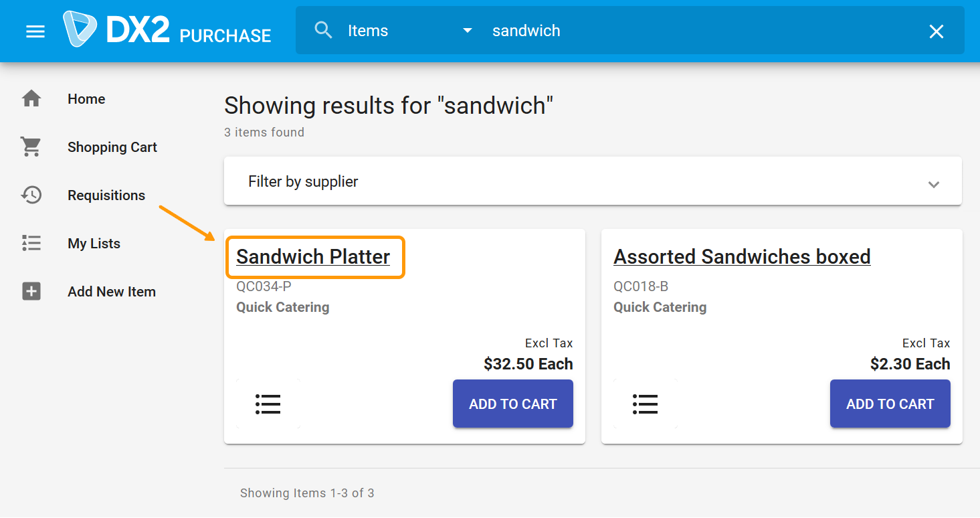Open My Lists from the sidebar

94,244
